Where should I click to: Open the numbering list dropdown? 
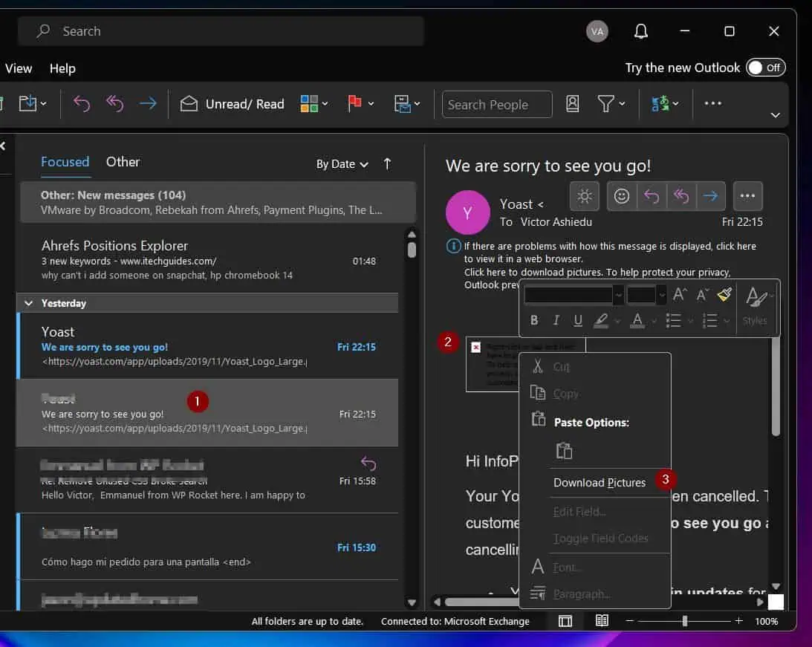click(727, 321)
